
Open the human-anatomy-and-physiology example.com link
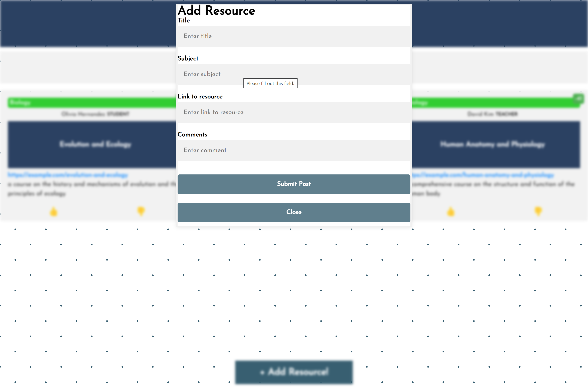pos(483,175)
